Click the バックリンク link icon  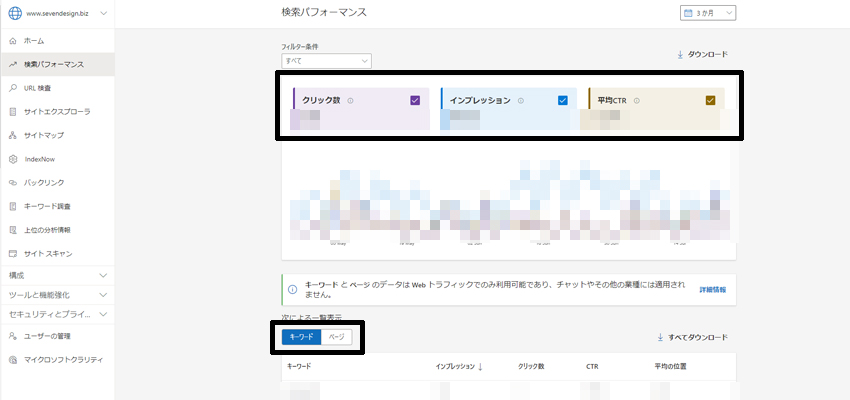tap(13, 183)
